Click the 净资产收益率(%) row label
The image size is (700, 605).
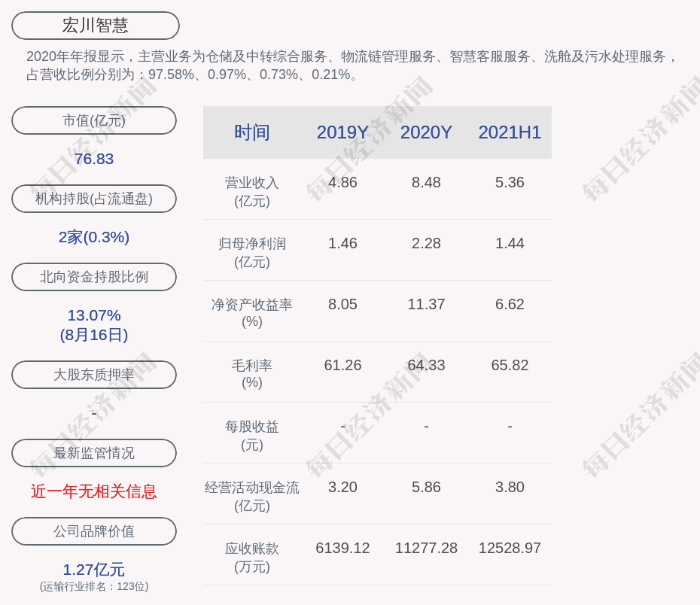[252, 313]
